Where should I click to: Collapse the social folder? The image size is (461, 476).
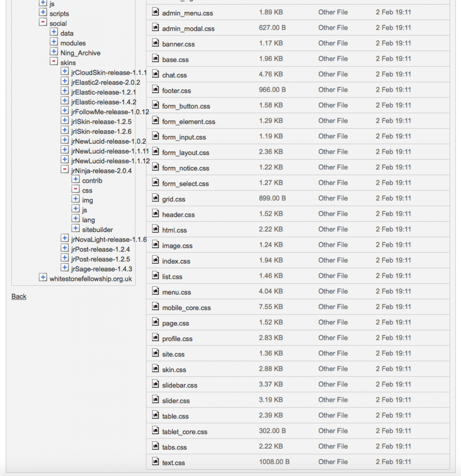click(x=43, y=22)
